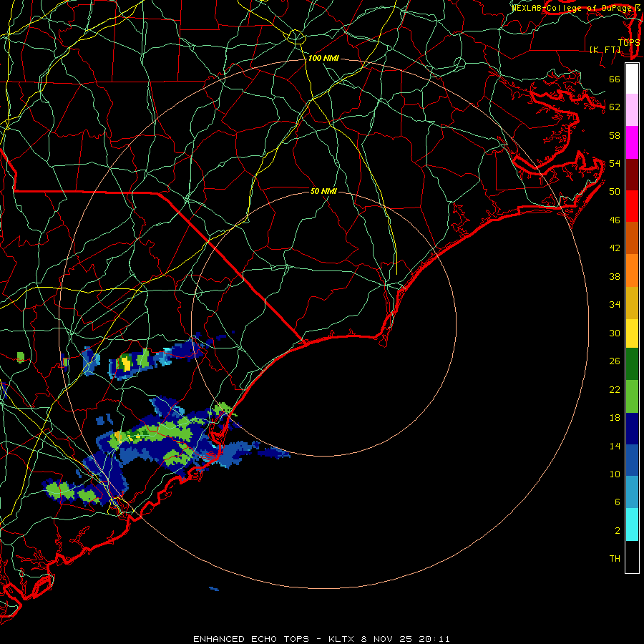The image size is (644, 644).
Task: Click the 100 NMI range ring label
Action: pyautogui.click(x=323, y=58)
